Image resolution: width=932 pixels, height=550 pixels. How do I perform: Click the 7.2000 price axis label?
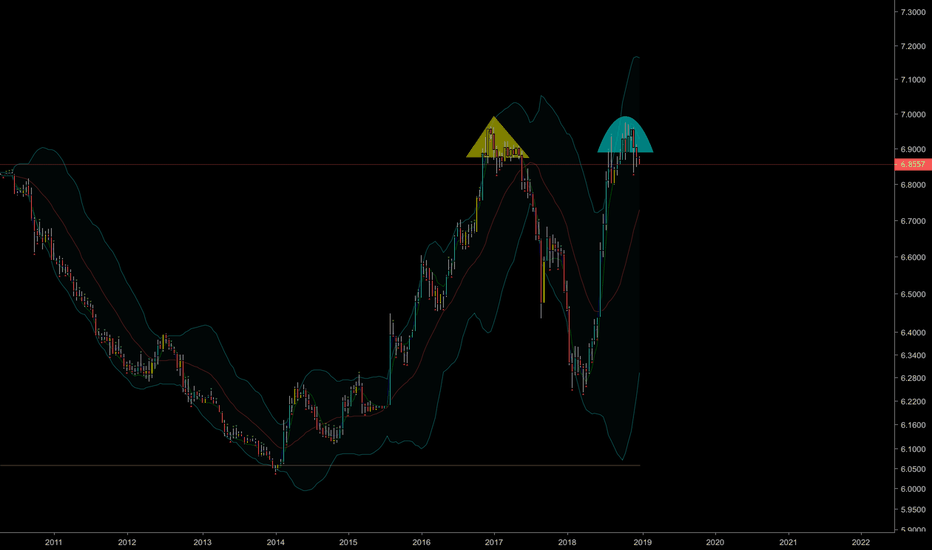(913, 46)
